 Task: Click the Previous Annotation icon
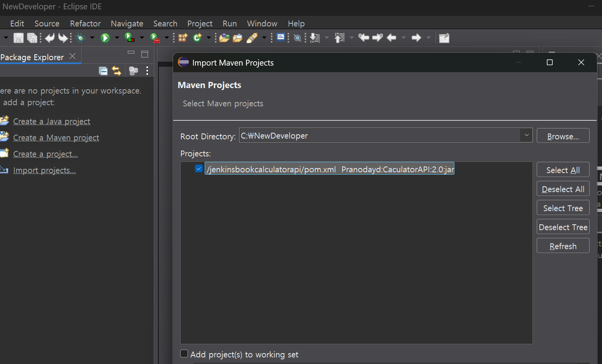pos(340,38)
